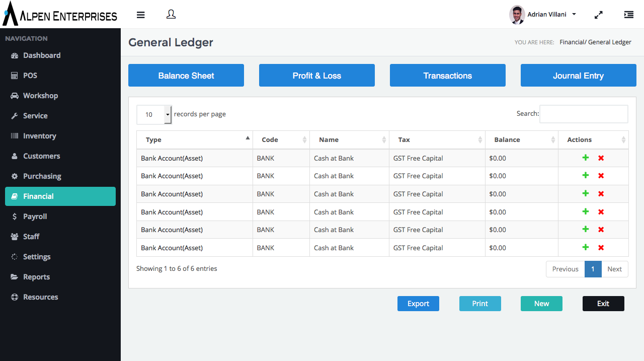Screen dimensions: 644x361
Task: Sort table by Code column
Action: (281, 139)
